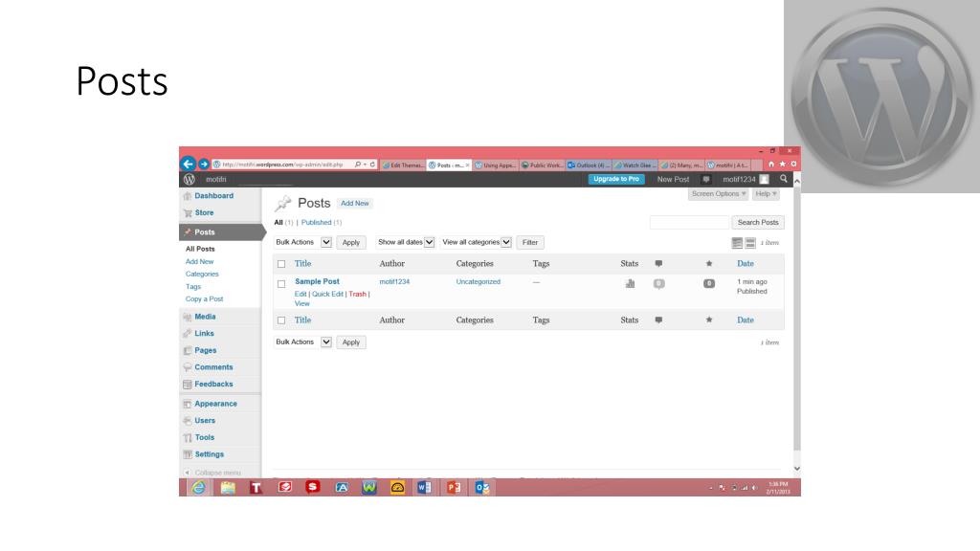Click the comment count bubble for Sample Post
The width and height of the screenshot is (980, 551).
click(658, 283)
